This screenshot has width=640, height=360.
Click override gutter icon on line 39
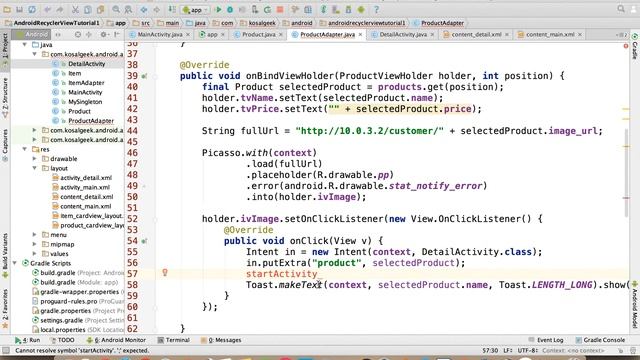(x=144, y=76)
